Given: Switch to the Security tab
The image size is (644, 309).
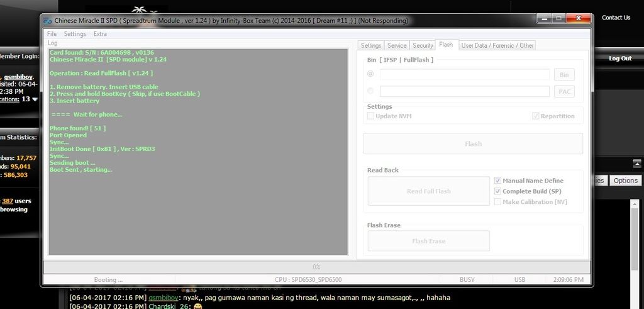Looking at the screenshot, I should (423, 45).
